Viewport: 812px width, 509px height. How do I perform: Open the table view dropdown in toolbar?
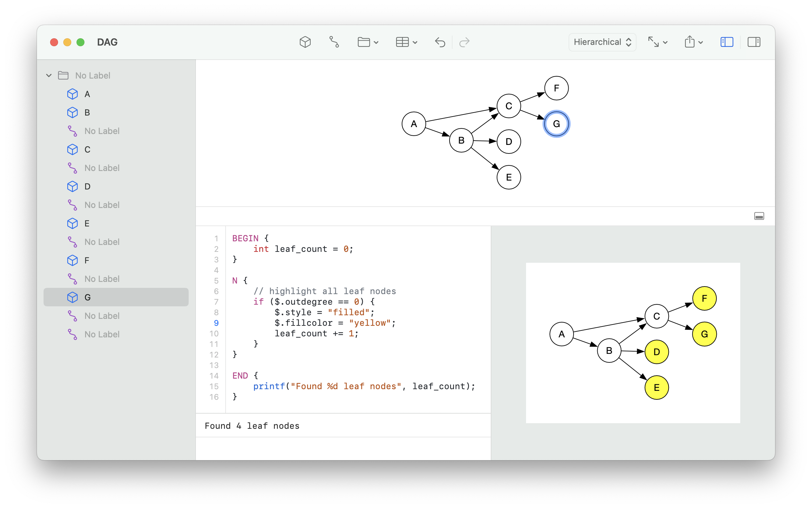[405, 42]
